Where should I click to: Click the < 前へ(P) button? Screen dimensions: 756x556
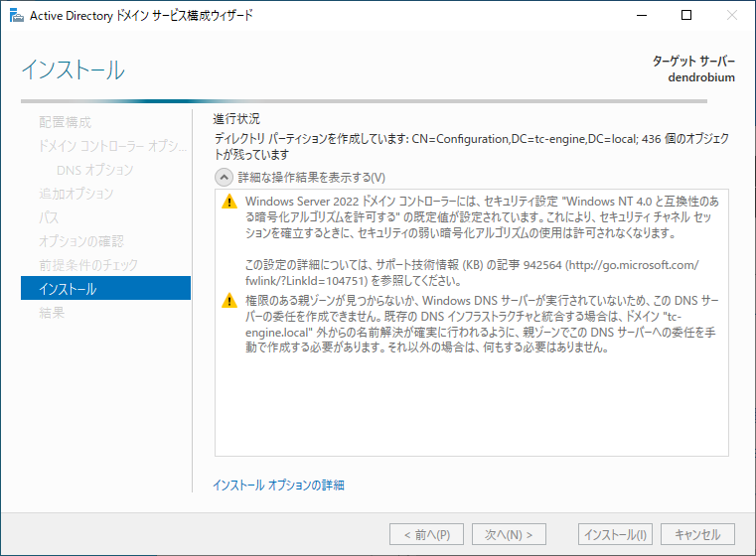(427, 534)
